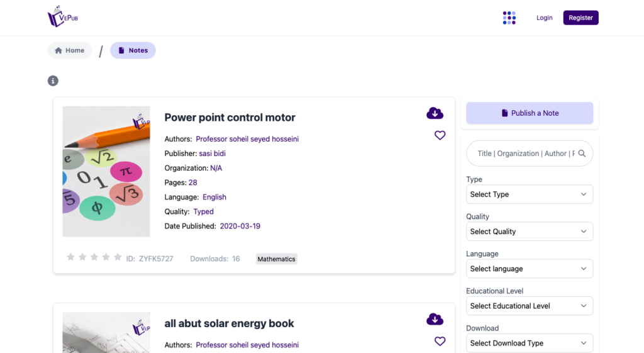The width and height of the screenshot is (644, 353).
Task: Open the Power point control motor thumbnail
Action: (106, 171)
